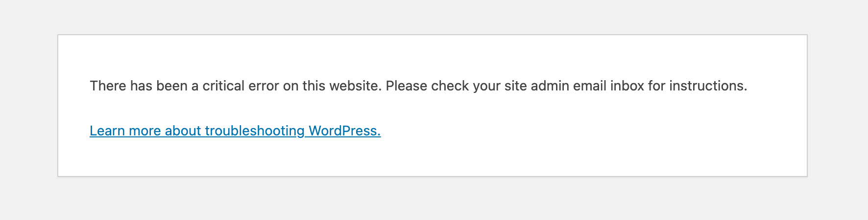Click the Learn more start of the link
868x220 pixels.
pos(125,131)
